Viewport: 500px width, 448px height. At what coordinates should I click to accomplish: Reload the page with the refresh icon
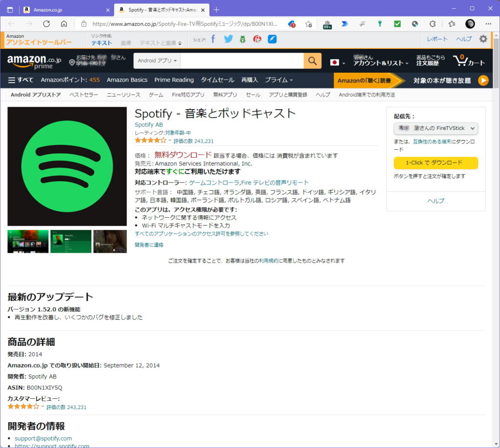tap(46, 24)
